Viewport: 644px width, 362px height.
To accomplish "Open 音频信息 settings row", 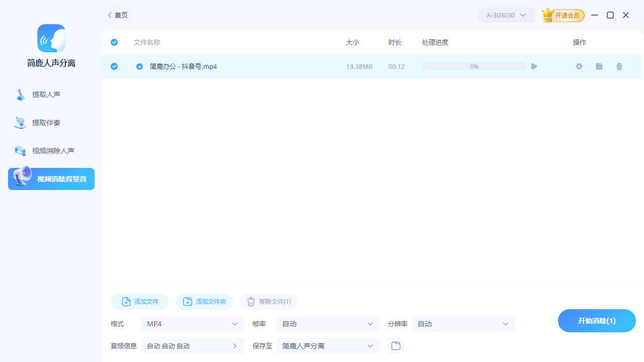I will pos(193,345).
